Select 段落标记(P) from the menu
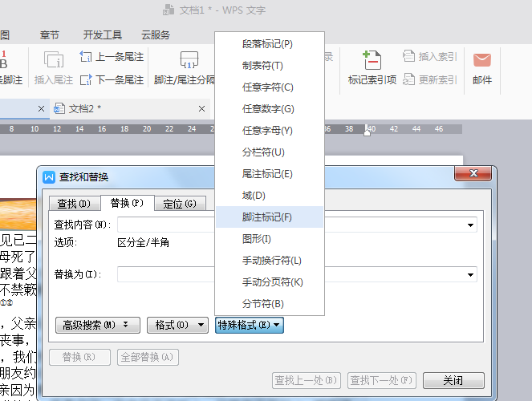The height and width of the screenshot is (401, 532). pos(270,44)
